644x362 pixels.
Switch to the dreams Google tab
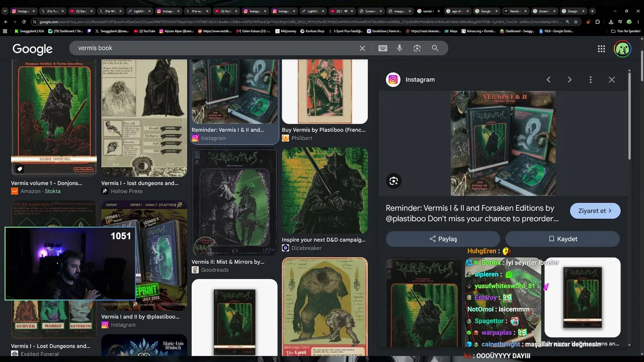coord(545,11)
